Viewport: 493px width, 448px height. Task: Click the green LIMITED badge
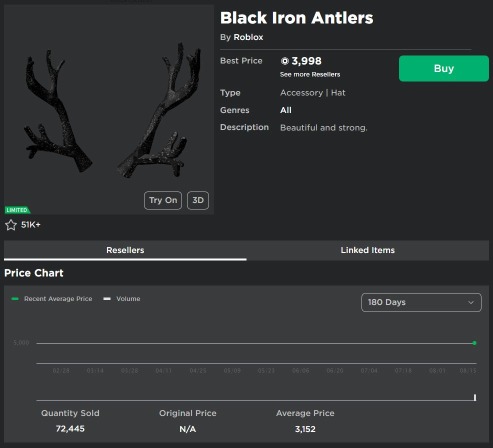(x=17, y=210)
